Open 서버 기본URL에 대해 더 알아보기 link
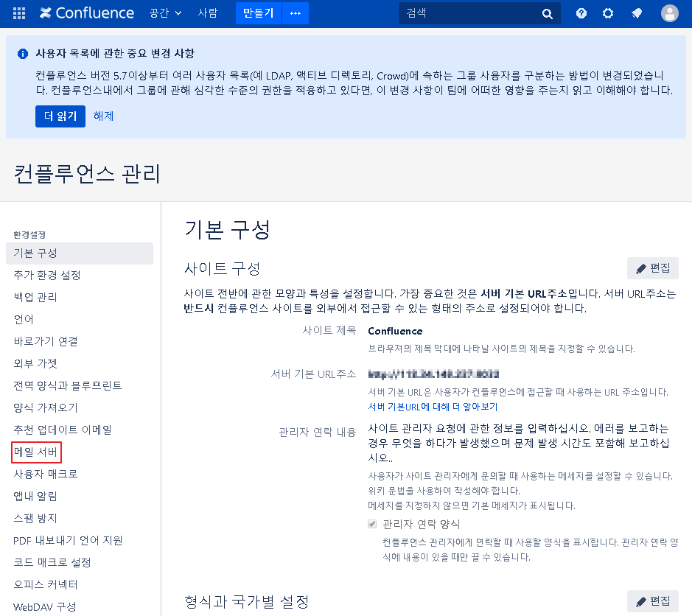The height and width of the screenshot is (616, 692). pyautogui.click(x=433, y=407)
